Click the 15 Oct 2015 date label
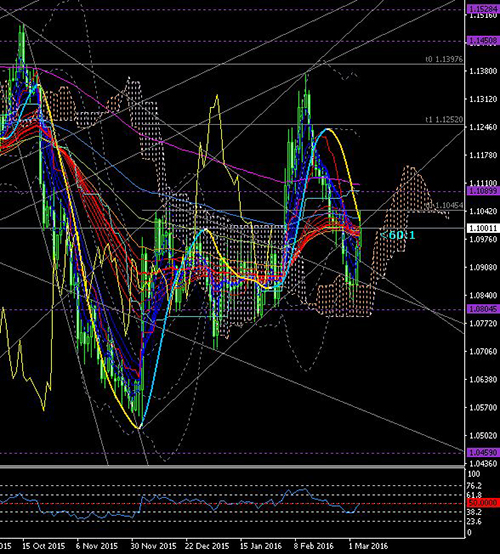The height and width of the screenshot is (554, 500). (x=43, y=546)
